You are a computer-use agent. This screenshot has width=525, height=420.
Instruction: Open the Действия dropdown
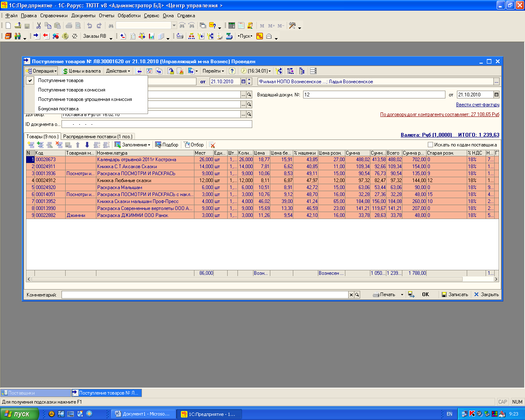(118, 71)
